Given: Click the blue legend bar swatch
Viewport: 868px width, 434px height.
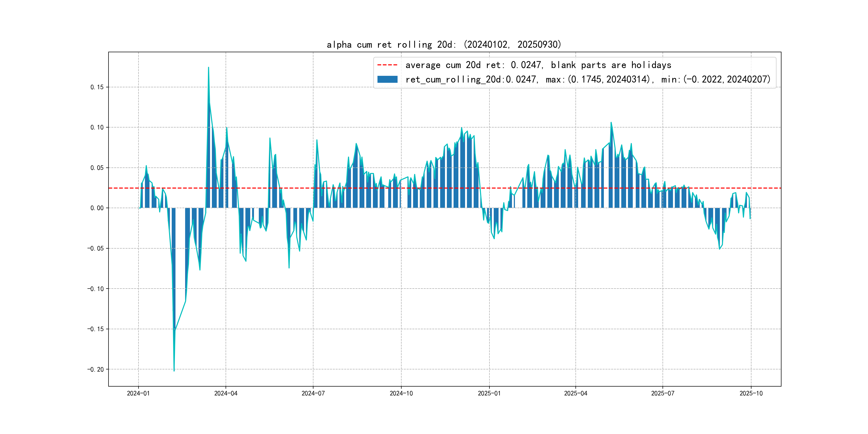Looking at the screenshot, I should point(387,79).
